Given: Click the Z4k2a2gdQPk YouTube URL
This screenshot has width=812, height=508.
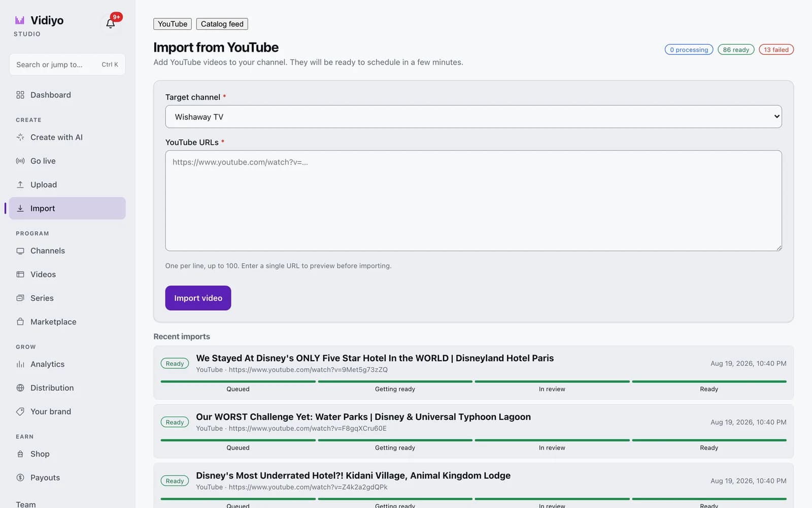Looking at the screenshot, I should 308,487.
